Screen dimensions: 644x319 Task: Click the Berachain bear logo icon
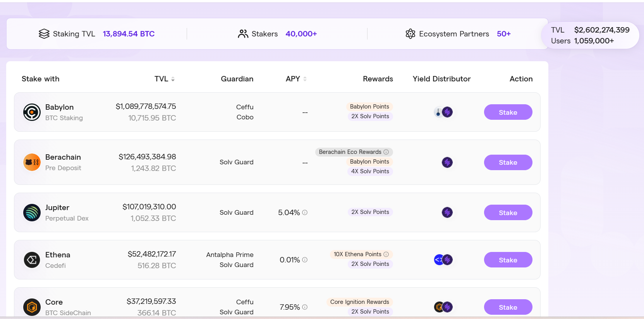[x=32, y=162]
